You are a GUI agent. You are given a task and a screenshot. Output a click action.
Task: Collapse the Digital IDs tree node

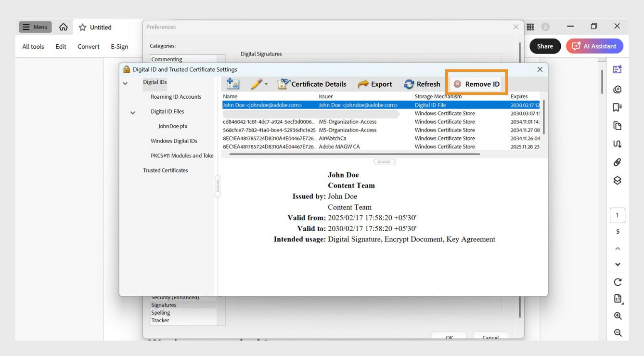click(x=125, y=83)
